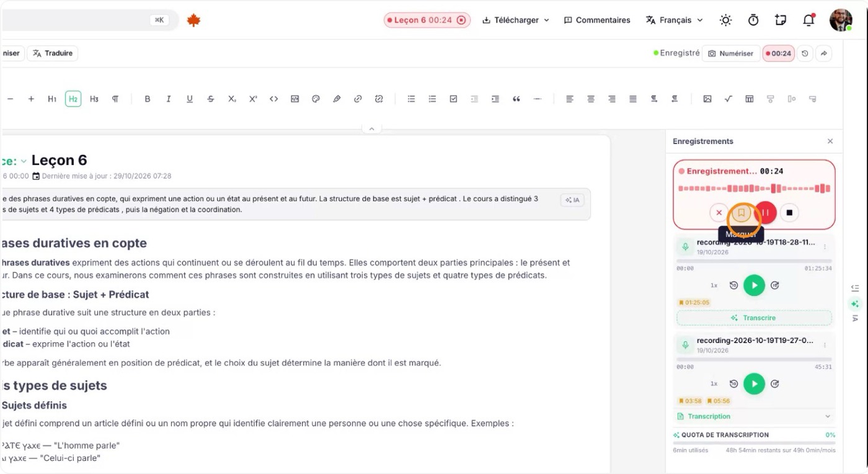Open the timer icon
This screenshot has height=474, width=868.
pos(753,20)
